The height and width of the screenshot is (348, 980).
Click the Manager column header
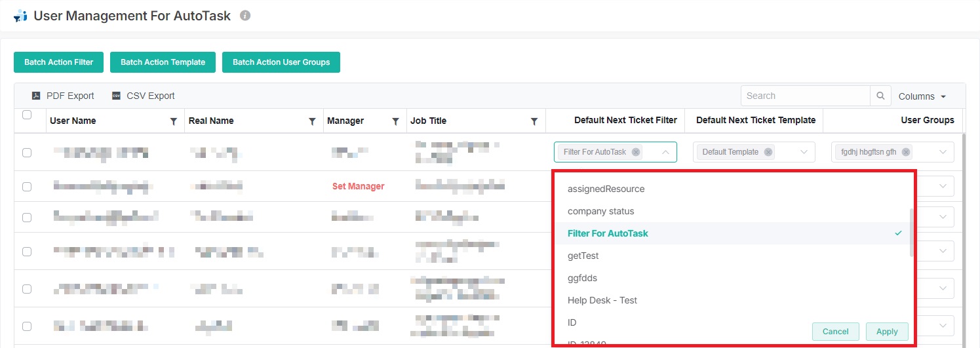click(345, 121)
